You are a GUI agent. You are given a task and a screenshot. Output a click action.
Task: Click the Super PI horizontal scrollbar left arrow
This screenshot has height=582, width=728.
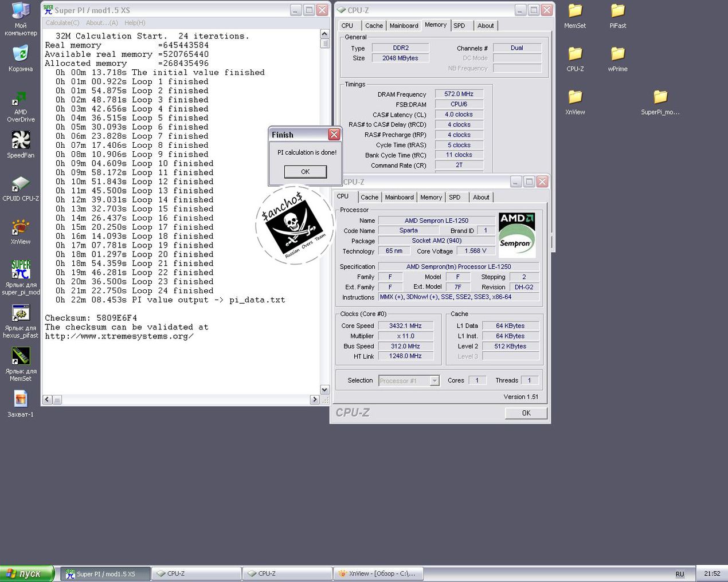[x=48, y=400]
